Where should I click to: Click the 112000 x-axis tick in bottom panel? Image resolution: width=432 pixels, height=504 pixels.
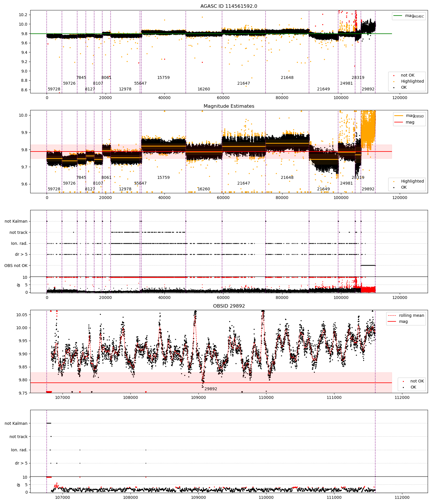402,498
